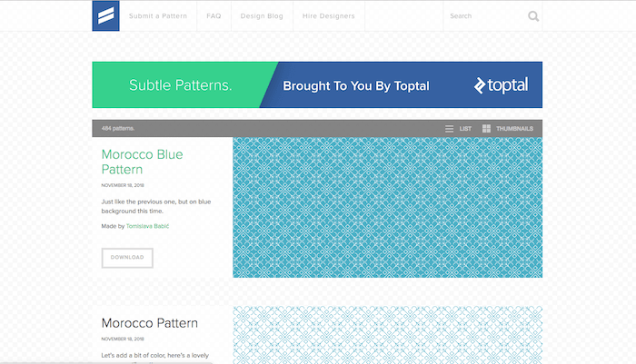Click Brought To You By Toptal text

[x=355, y=86]
